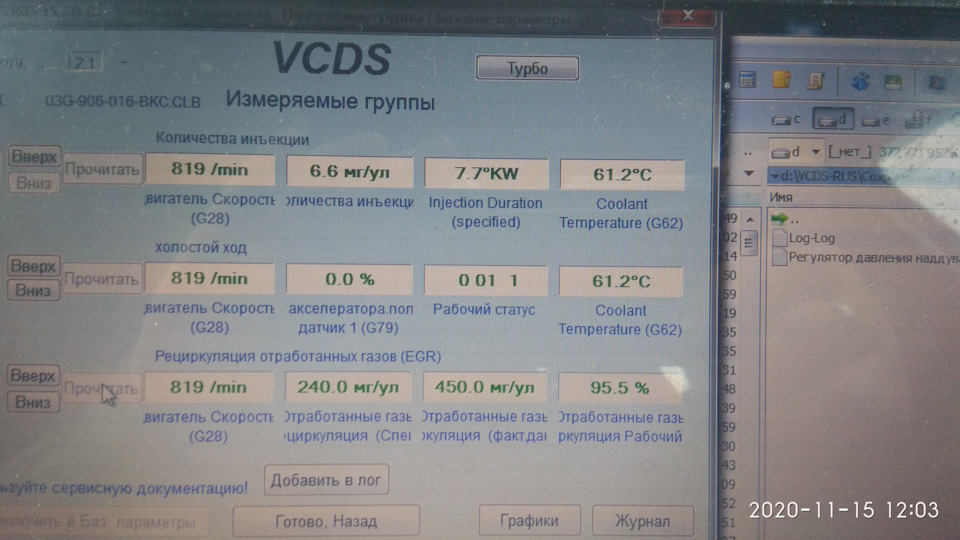
Task: Select the 0 01 1 Рабочий статус value
Action: point(486,280)
